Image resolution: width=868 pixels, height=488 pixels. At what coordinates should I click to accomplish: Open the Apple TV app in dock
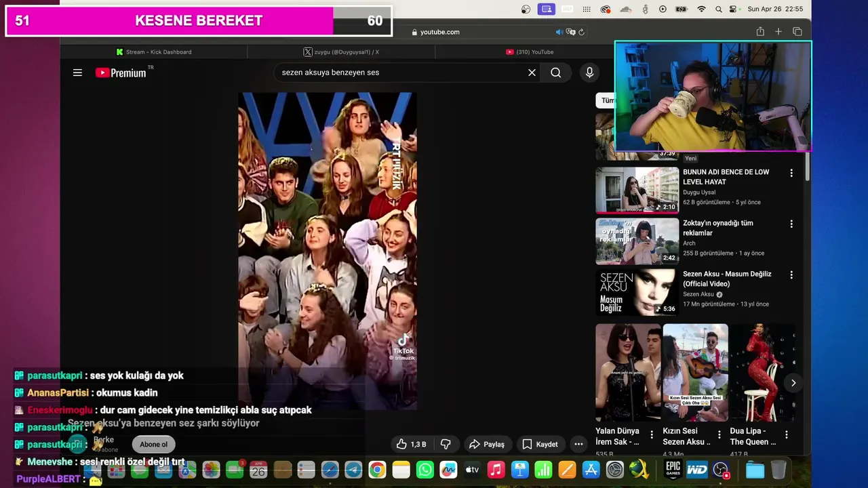coord(472,470)
